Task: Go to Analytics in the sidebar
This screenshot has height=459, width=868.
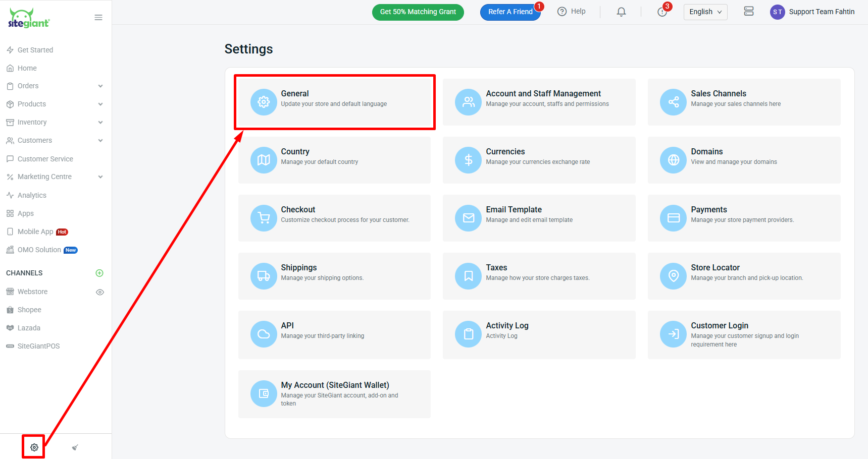Action: pos(32,195)
